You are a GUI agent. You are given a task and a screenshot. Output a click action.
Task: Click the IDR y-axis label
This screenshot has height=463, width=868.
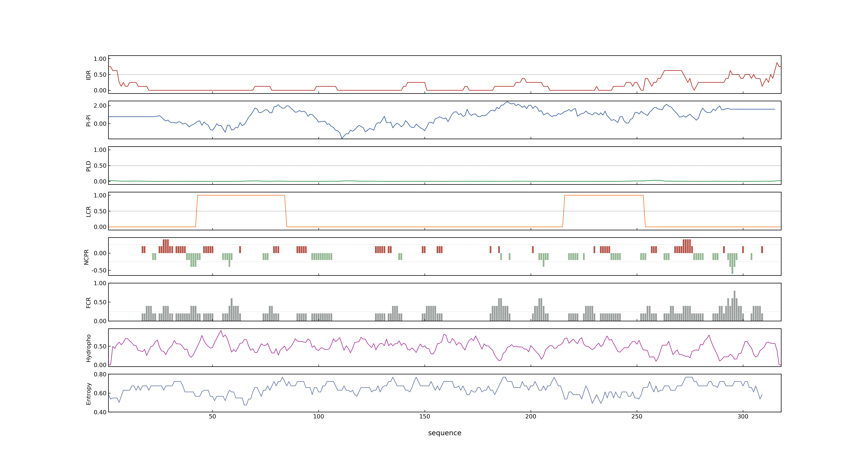click(89, 75)
